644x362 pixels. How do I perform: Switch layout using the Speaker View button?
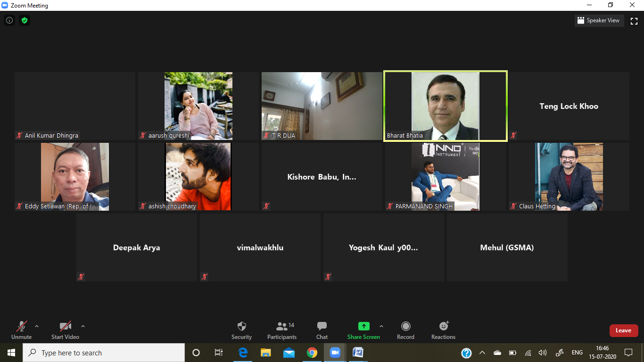click(600, 21)
